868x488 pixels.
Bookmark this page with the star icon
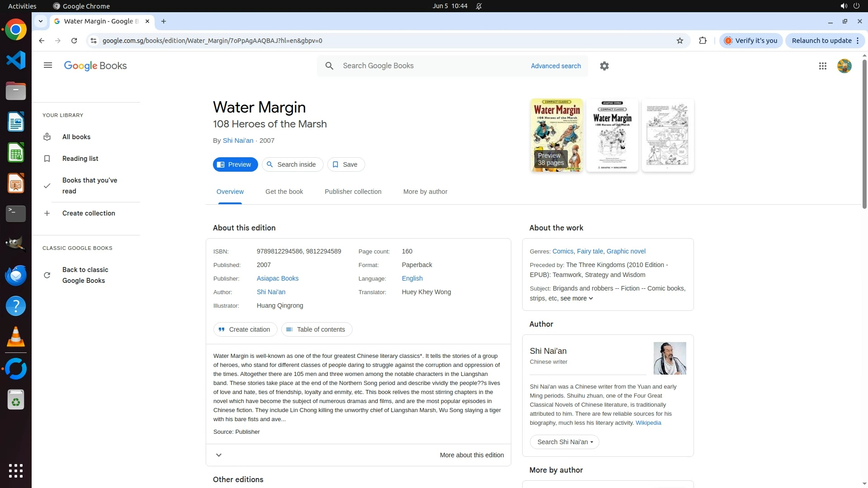coord(680,41)
